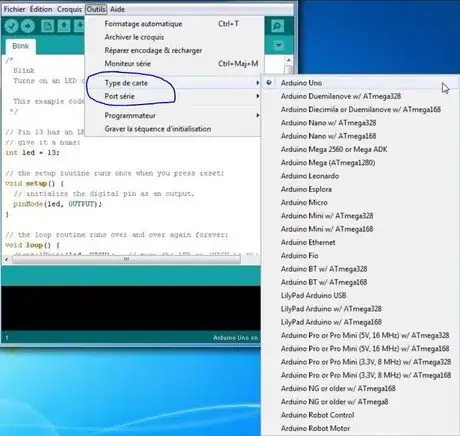Select the Blink sketch tab
460x436 pixels.
tap(20, 46)
